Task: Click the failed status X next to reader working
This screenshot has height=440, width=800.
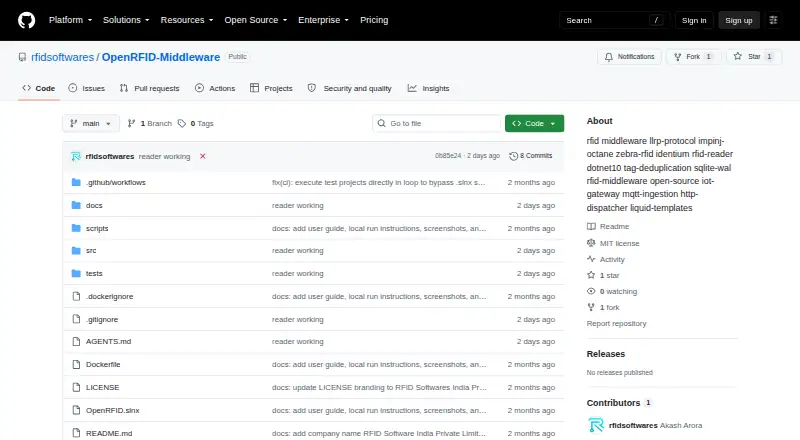Action: (203, 156)
